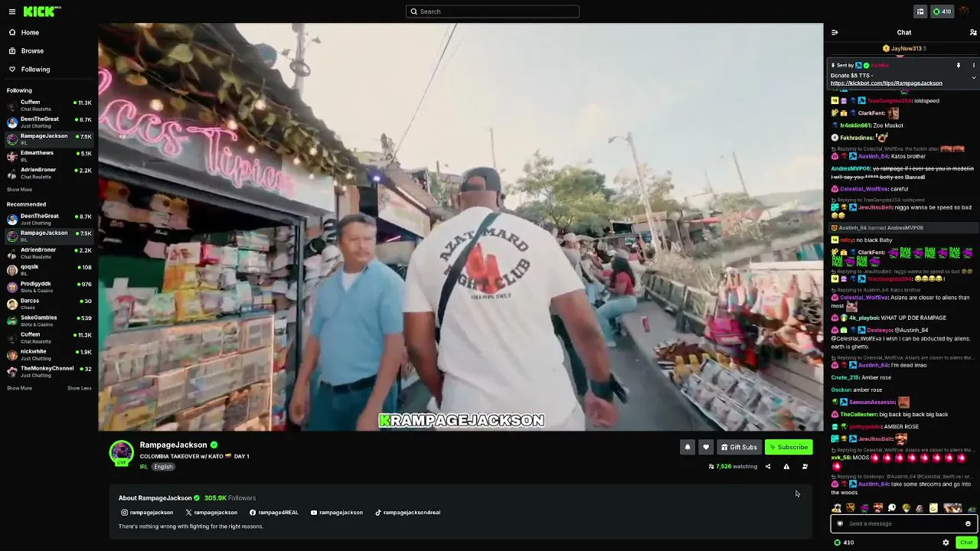
Task: Open Prodigyddk recommended channel
Action: point(49,287)
